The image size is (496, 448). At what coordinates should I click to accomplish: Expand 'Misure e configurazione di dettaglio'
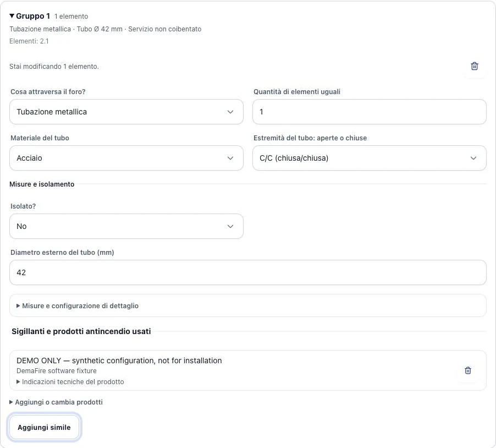[247, 306]
